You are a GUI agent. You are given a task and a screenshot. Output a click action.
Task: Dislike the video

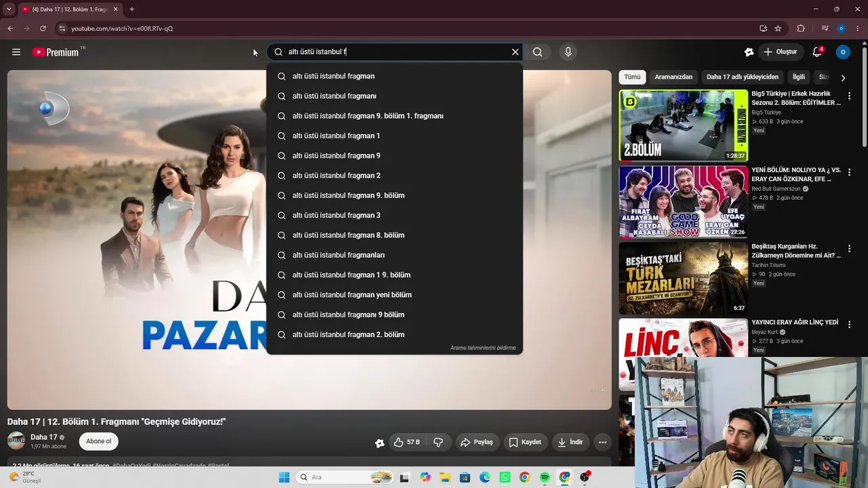click(438, 443)
